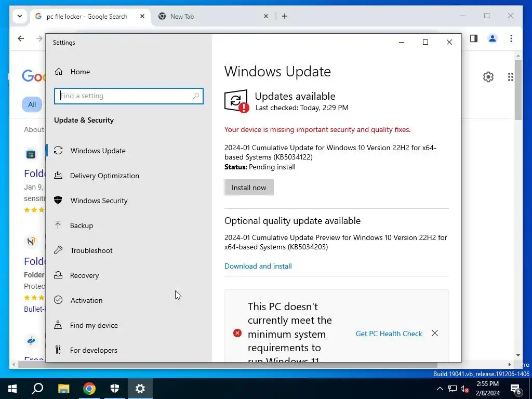Open taskbar Search

click(x=37, y=389)
